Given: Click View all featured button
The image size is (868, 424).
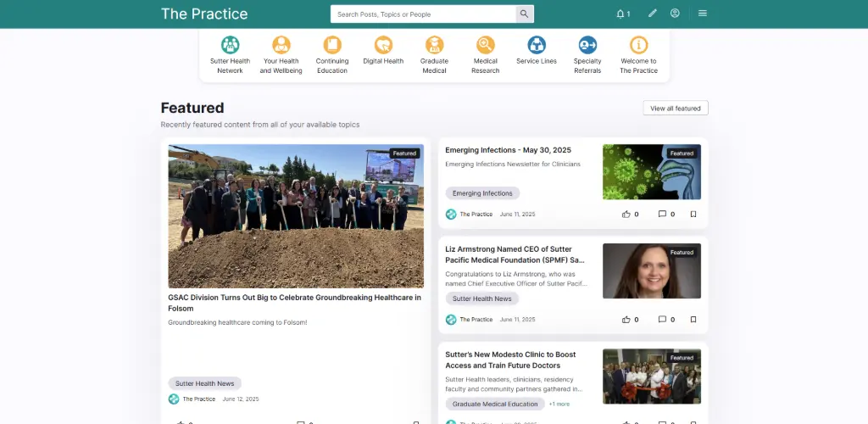Looking at the screenshot, I should click(676, 109).
